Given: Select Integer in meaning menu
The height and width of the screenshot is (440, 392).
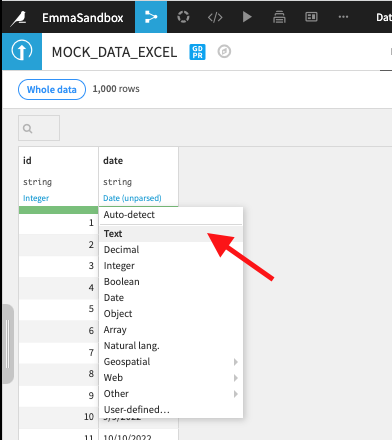Looking at the screenshot, I should [x=171, y=266].
